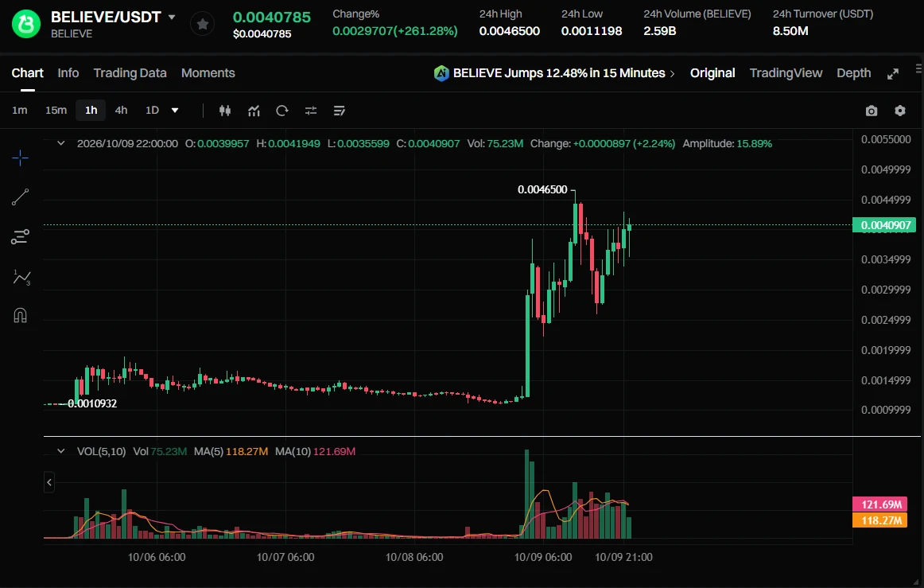
Task: Select the trend line drawing tool
Action: pyautogui.click(x=20, y=197)
